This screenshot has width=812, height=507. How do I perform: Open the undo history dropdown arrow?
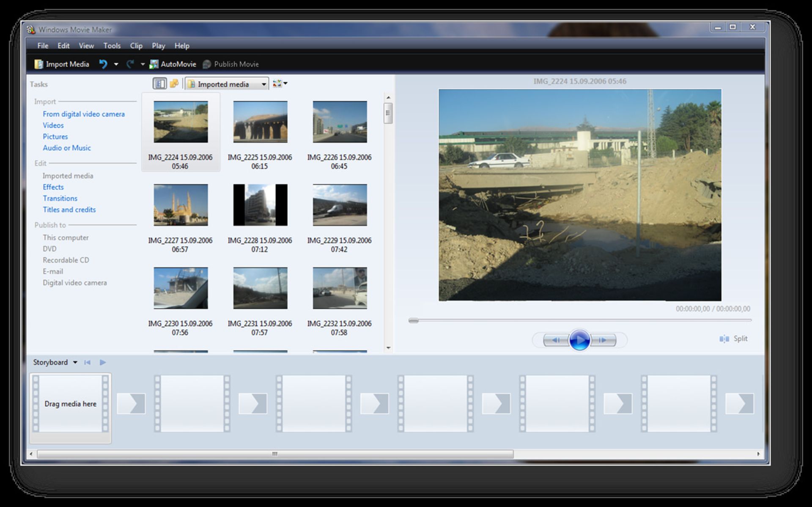tap(116, 64)
